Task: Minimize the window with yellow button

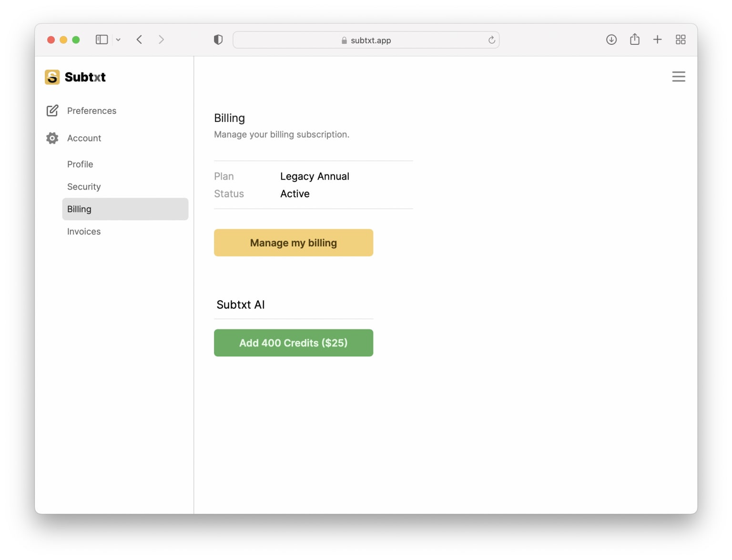Action: (63, 40)
